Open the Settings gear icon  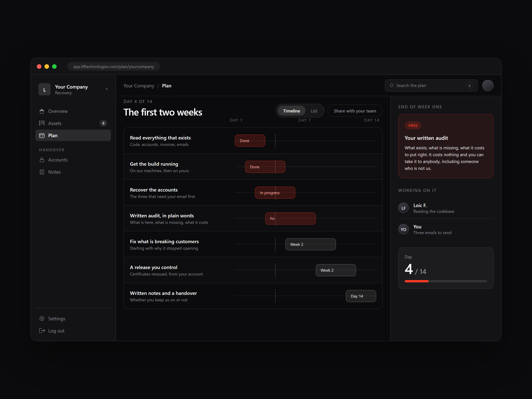pyautogui.click(x=42, y=318)
